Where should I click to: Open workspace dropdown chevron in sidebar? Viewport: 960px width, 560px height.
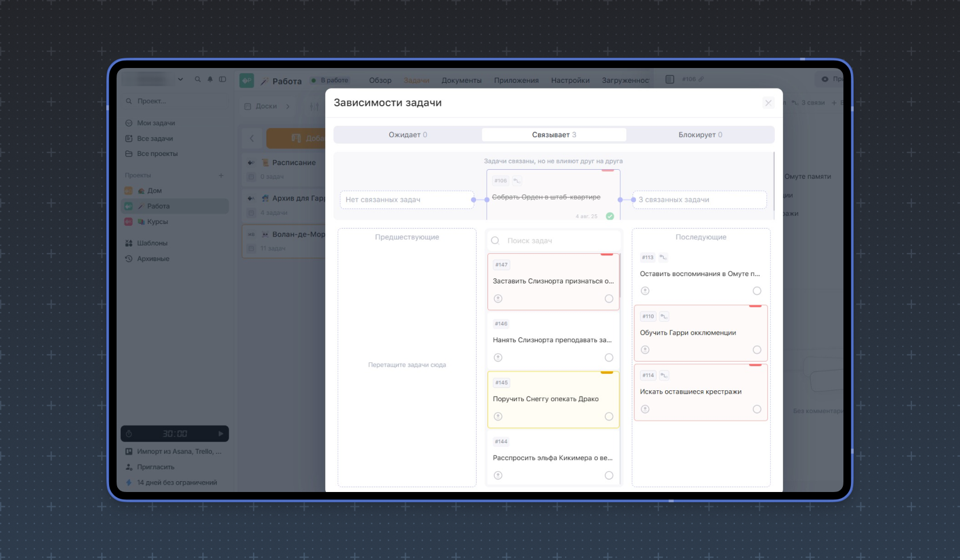[181, 79]
